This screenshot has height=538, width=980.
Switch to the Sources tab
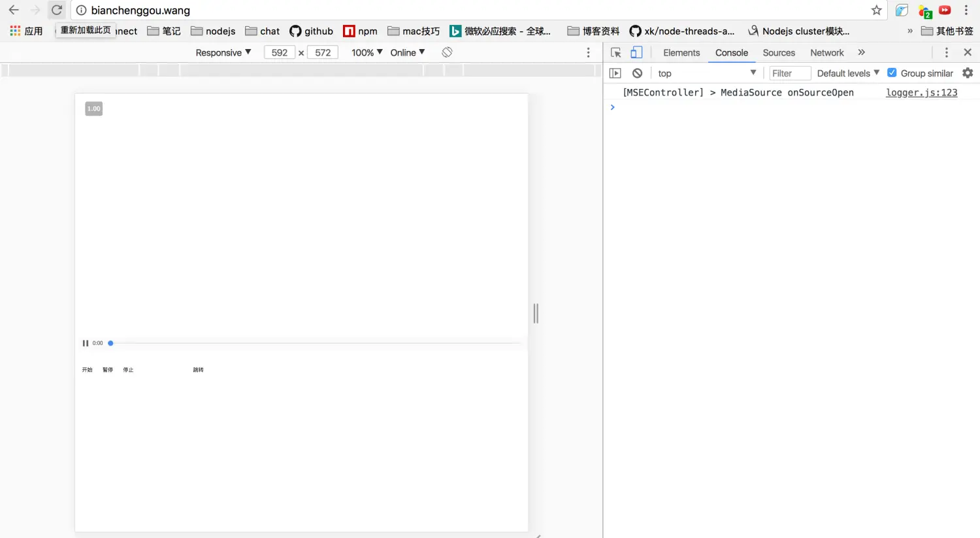coord(779,52)
